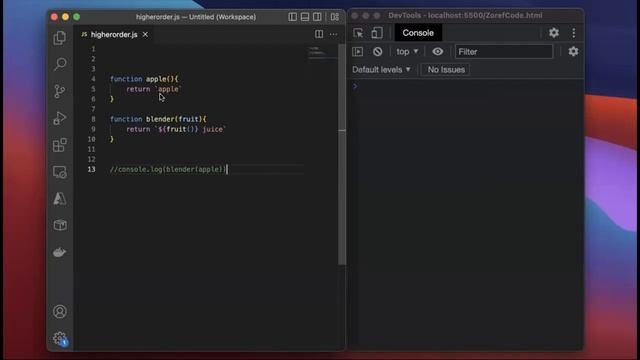Screen dimensions: 640x360
Task: Toggle the secondary sidebar layout icon
Action: [x=317, y=17]
